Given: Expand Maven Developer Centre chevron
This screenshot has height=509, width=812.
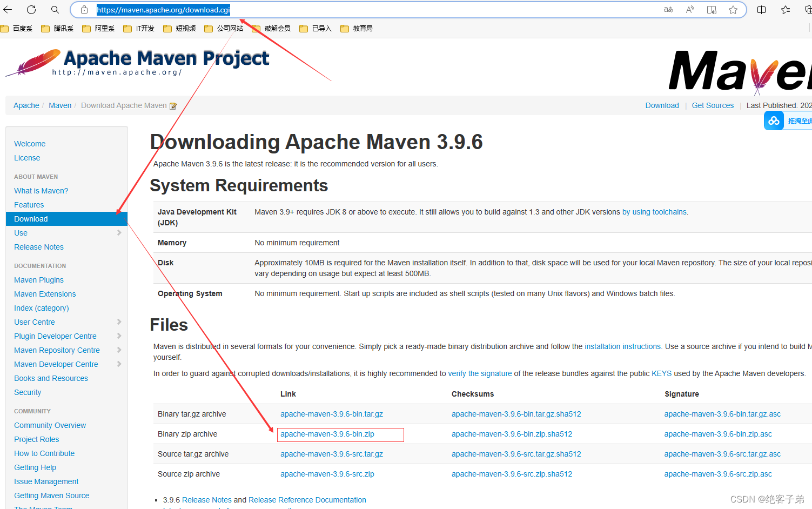Looking at the screenshot, I should pos(119,364).
